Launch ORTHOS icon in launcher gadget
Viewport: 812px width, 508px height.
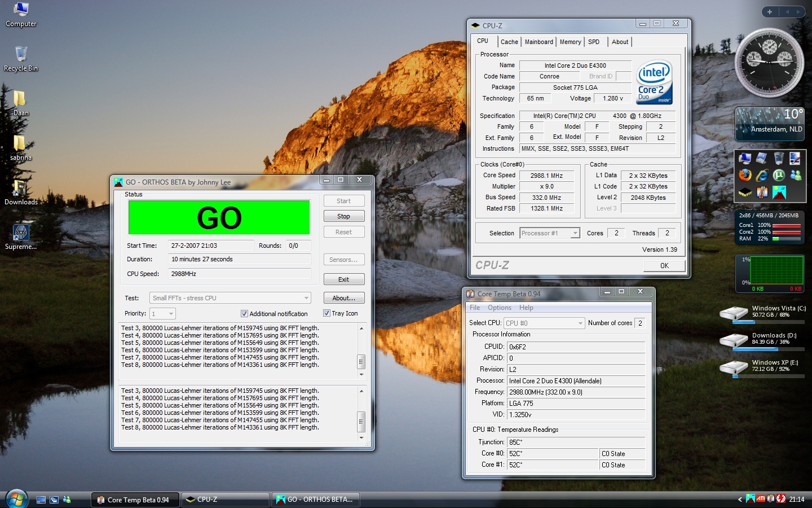(x=779, y=193)
